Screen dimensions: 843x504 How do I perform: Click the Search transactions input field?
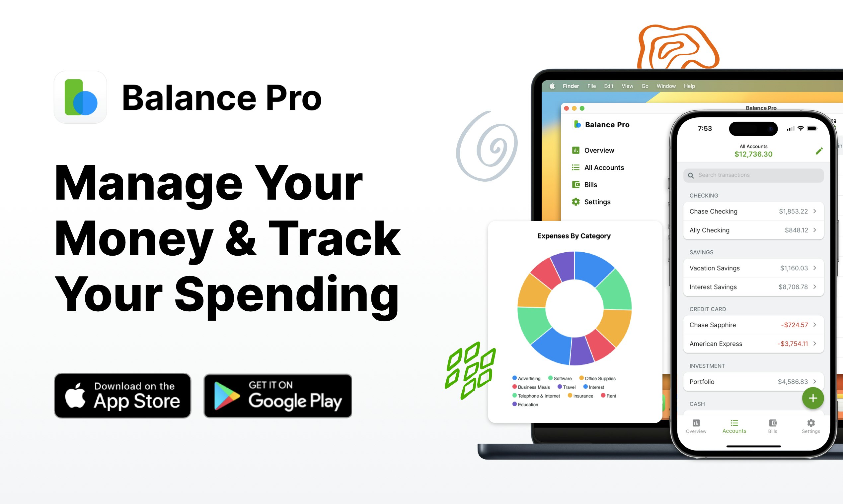[752, 175]
